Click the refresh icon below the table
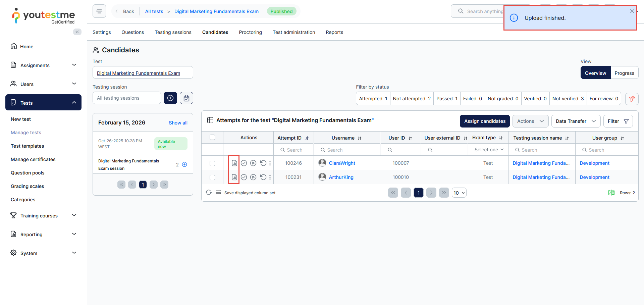This screenshot has height=305, width=644. [209, 193]
